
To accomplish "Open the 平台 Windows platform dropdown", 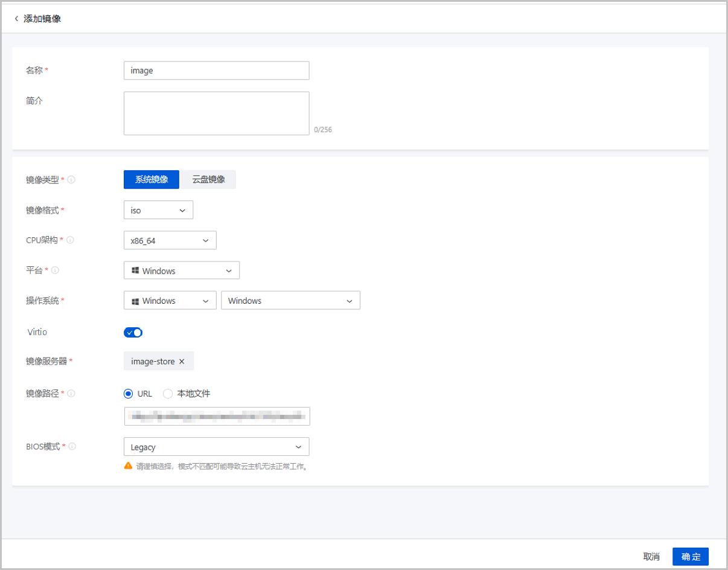I will (x=182, y=271).
